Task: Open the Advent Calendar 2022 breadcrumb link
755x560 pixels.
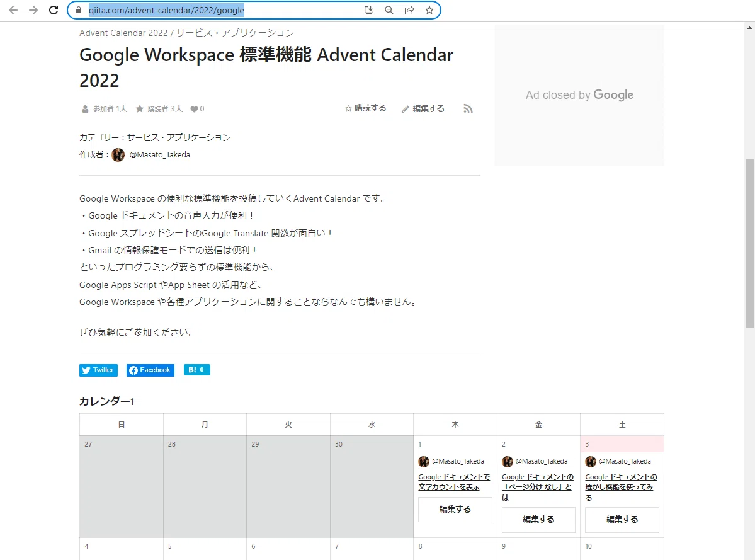Action: click(124, 33)
